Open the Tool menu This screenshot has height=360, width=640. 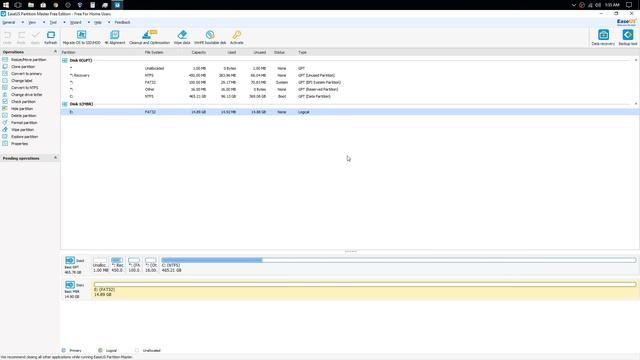53,22
